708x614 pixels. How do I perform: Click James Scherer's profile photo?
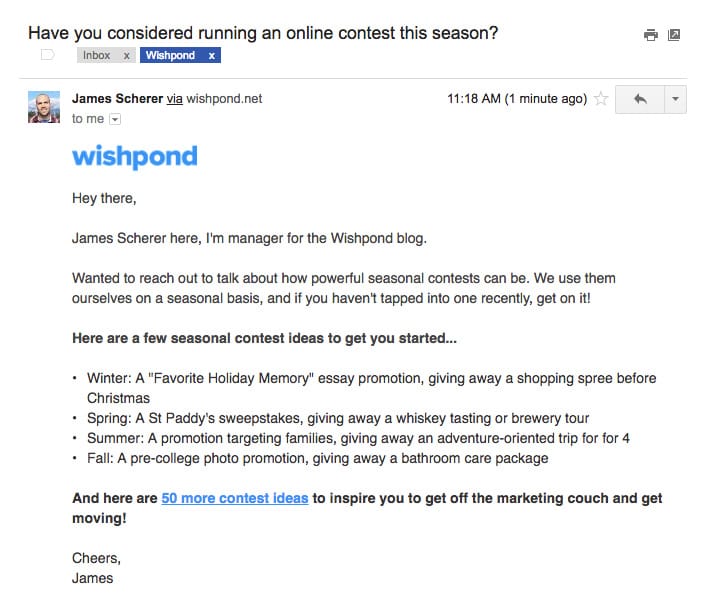tap(44, 107)
